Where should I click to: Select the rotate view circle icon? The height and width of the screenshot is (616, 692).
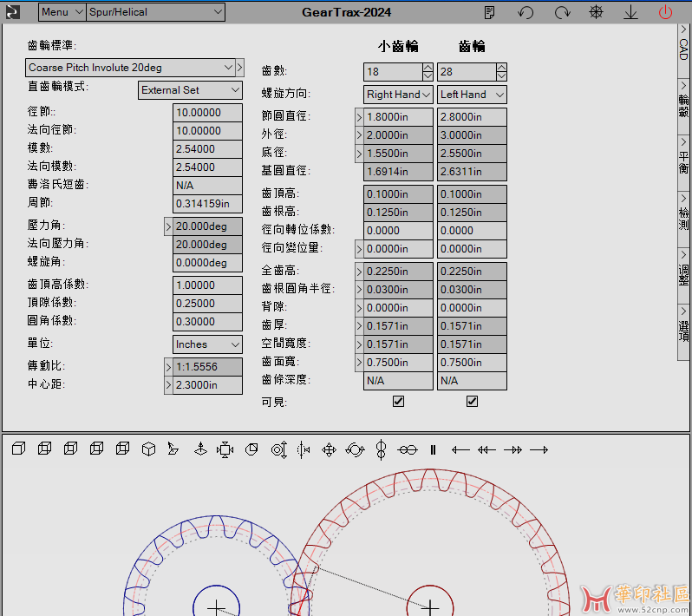pyautogui.click(x=355, y=449)
